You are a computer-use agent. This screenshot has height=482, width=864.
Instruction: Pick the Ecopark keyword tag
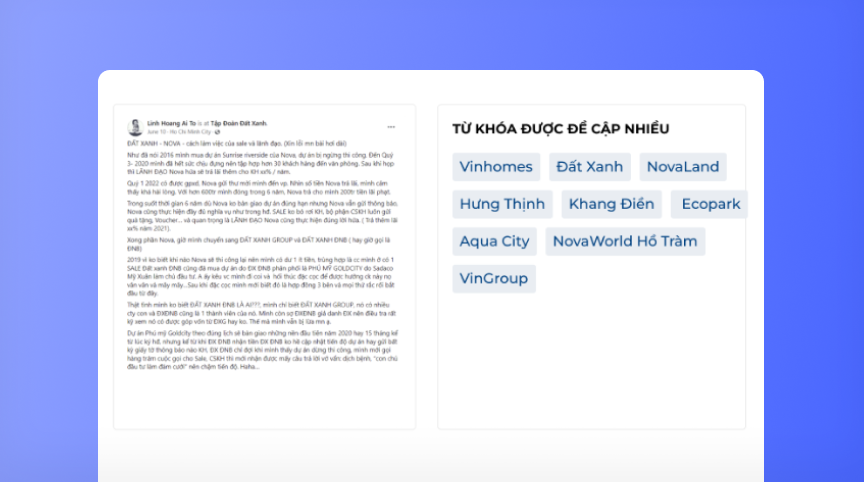(x=710, y=204)
